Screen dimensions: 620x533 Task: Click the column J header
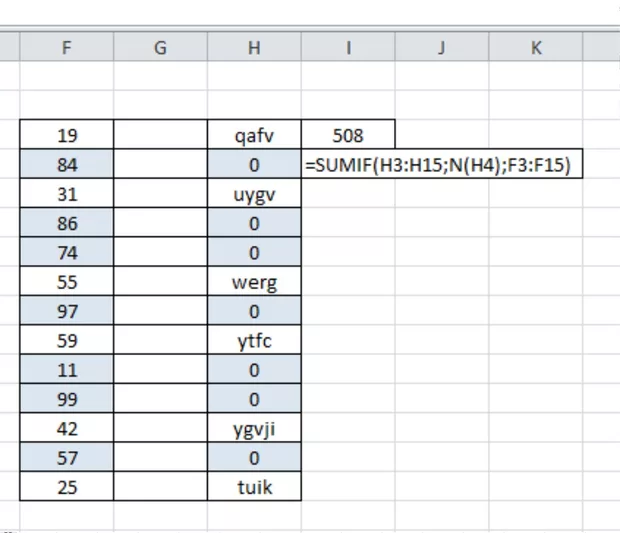click(441, 47)
